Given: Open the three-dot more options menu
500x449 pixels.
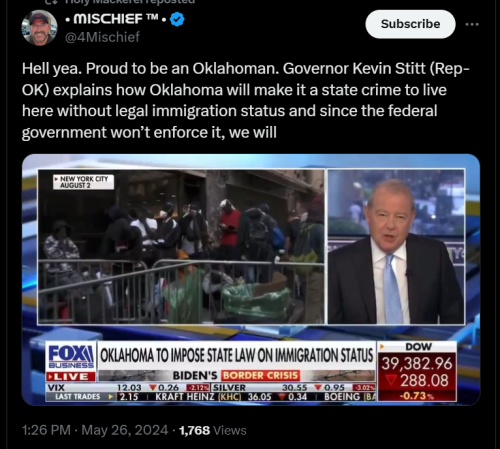Looking at the screenshot, I should (472, 24).
